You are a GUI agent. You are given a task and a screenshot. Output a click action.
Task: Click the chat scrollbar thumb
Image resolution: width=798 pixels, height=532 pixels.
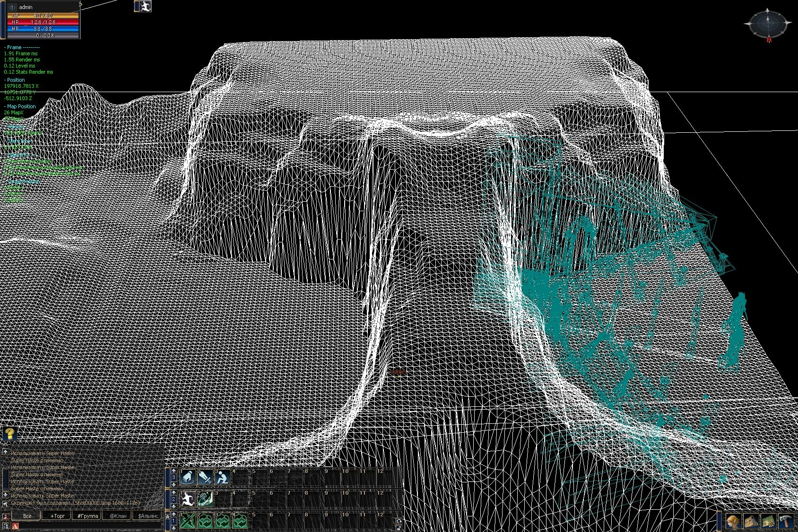coord(5,479)
